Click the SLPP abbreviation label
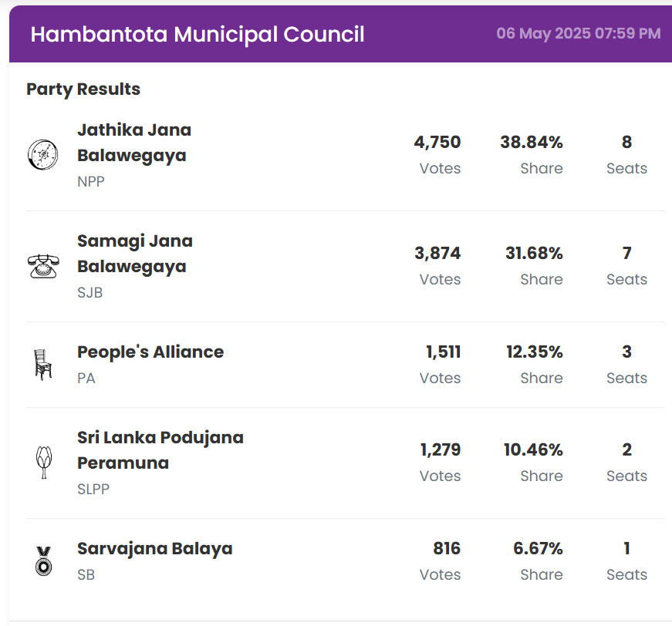Viewport: 672px width, 626px height. [x=93, y=489]
